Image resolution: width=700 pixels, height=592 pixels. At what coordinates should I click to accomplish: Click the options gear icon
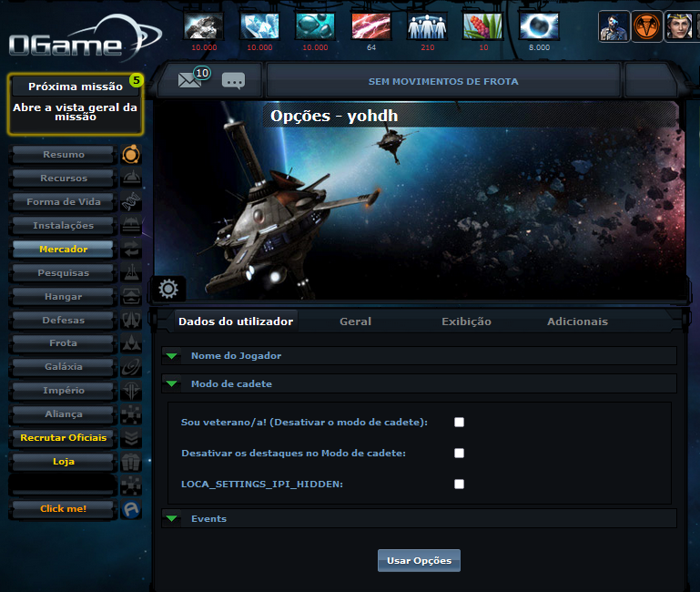point(168,290)
